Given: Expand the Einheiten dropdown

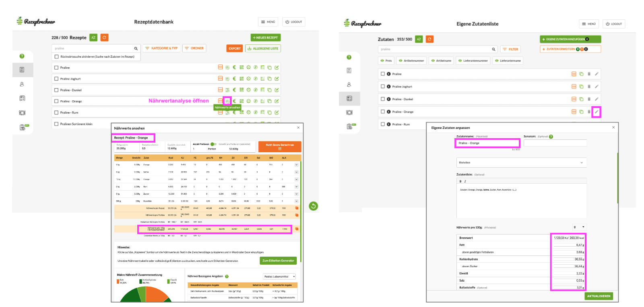Looking at the screenshot, I should [521, 163].
